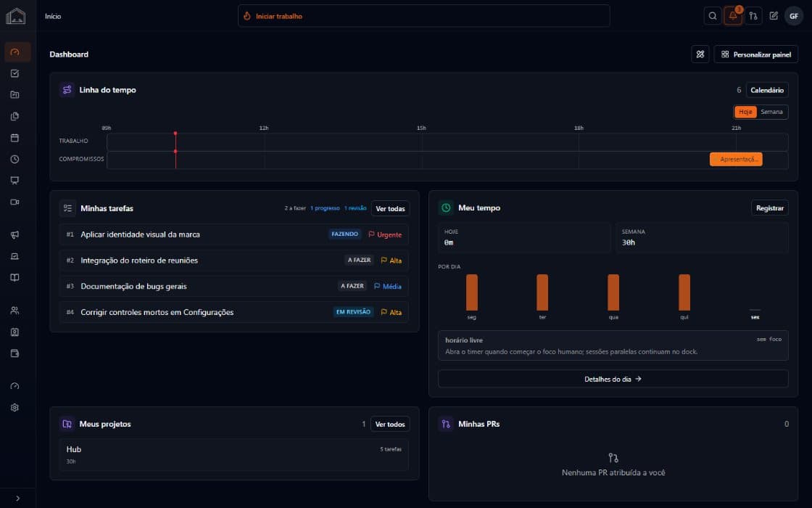
Task: Open the Hub project card
Action: coord(234,454)
